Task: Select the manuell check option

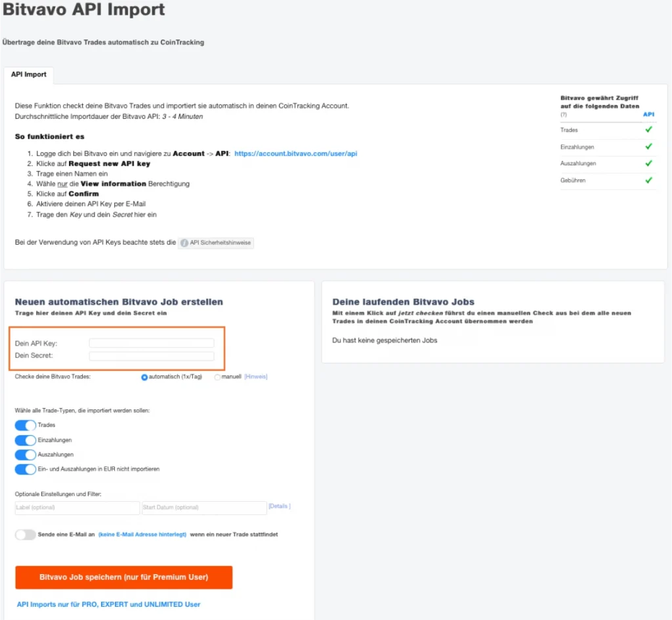Action: [217, 377]
